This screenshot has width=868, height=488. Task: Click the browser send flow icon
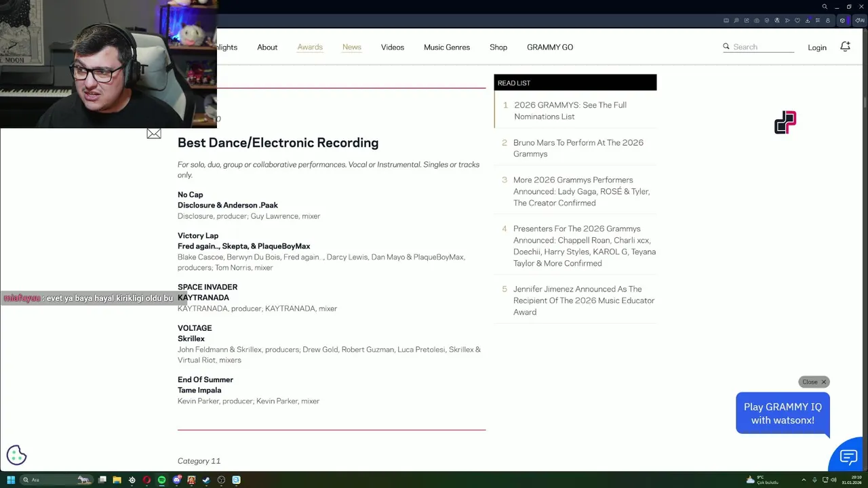point(787,20)
